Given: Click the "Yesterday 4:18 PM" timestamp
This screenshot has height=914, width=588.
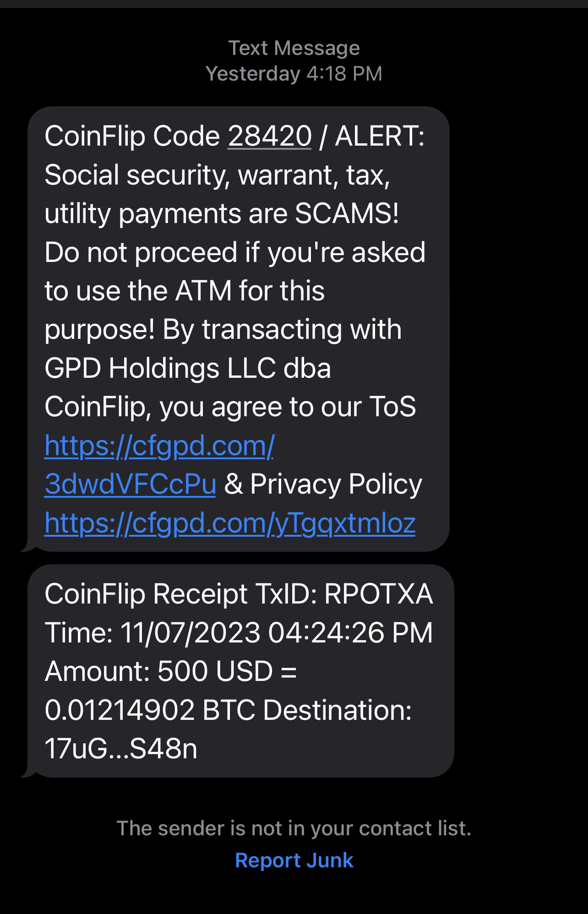Looking at the screenshot, I should pyautogui.click(x=294, y=74).
